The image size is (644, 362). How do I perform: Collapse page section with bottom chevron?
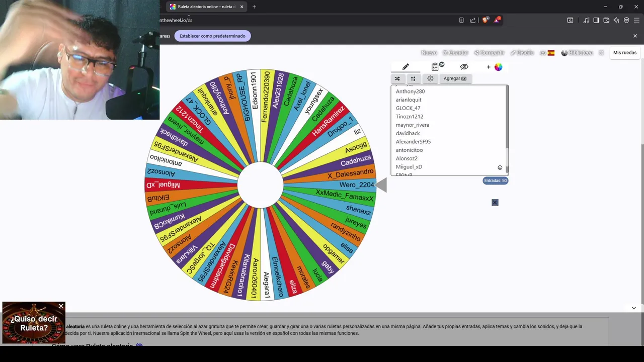pyautogui.click(x=634, y=308)
